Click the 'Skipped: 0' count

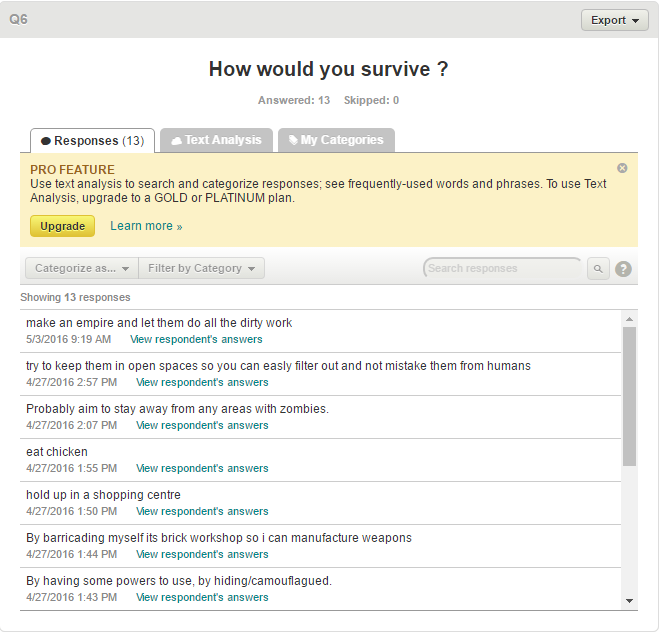371,100
